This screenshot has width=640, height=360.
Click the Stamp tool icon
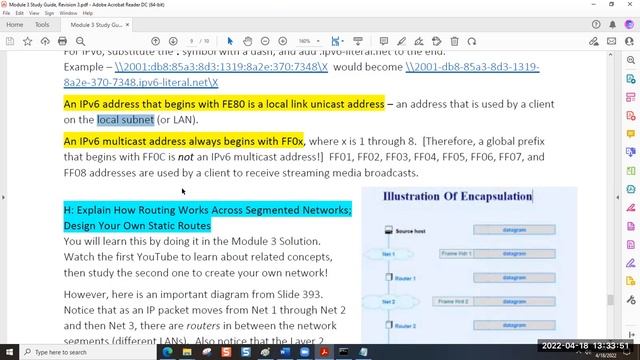click(x=436, y=41)
